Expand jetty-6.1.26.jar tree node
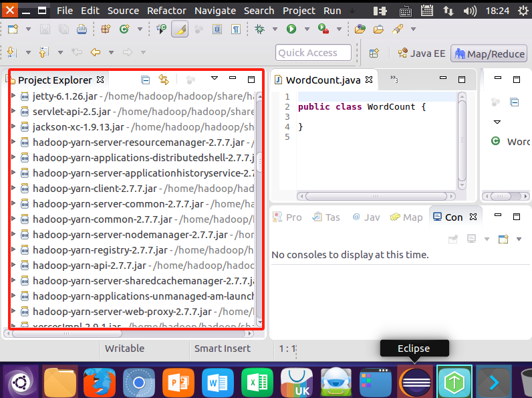Screen dimensions: 532x398 [13, 96]
